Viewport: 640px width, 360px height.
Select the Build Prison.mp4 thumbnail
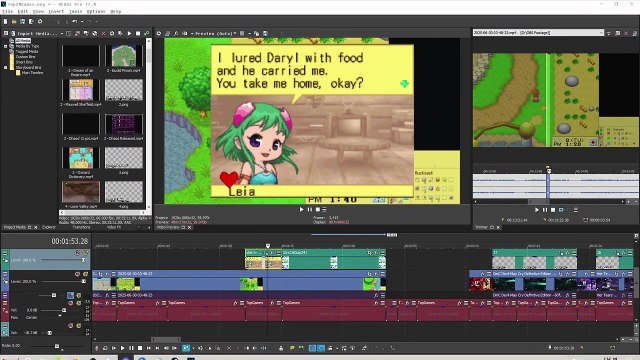click(x=124, y=56)
